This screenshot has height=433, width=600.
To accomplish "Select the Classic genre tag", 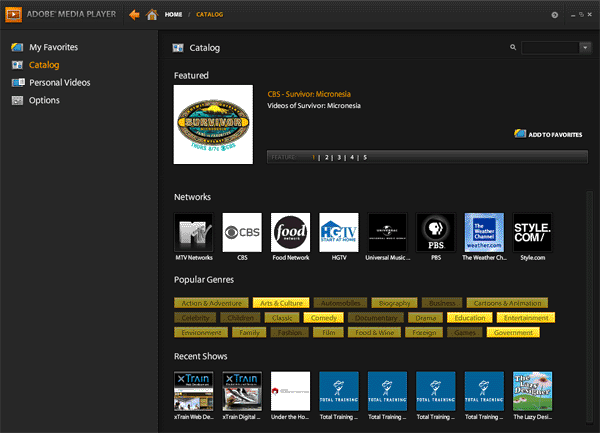I will tap(282, 317).
